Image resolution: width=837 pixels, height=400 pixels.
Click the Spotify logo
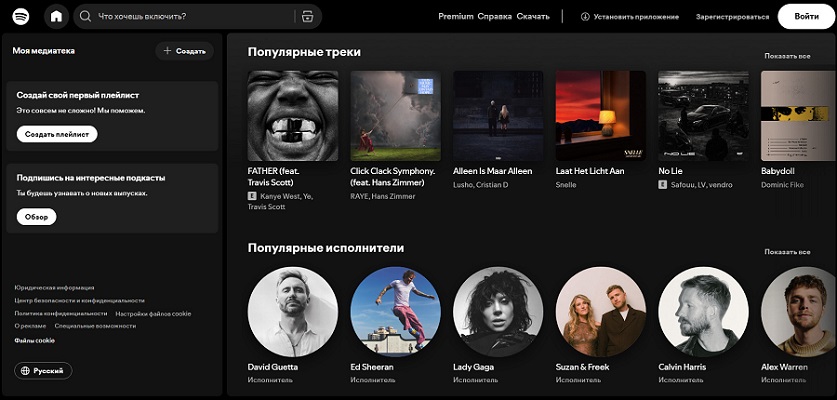click(21, 16)
